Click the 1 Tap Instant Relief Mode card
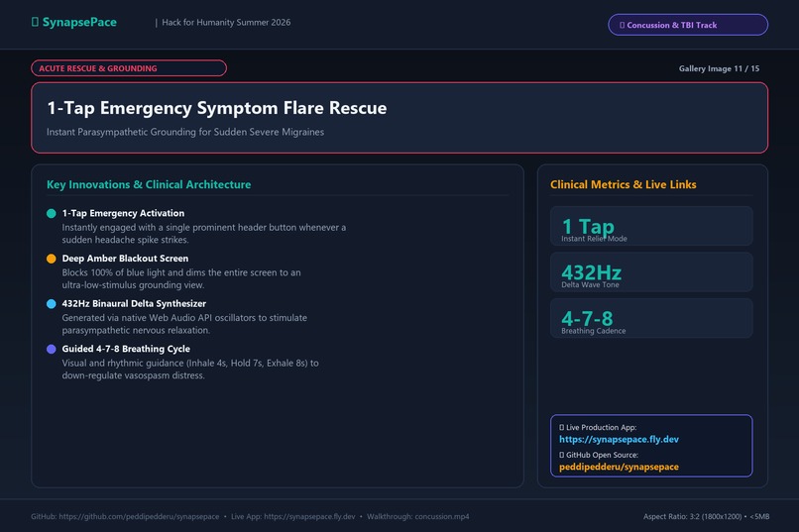Screen dimensions: 799x532 pos(651,226)
